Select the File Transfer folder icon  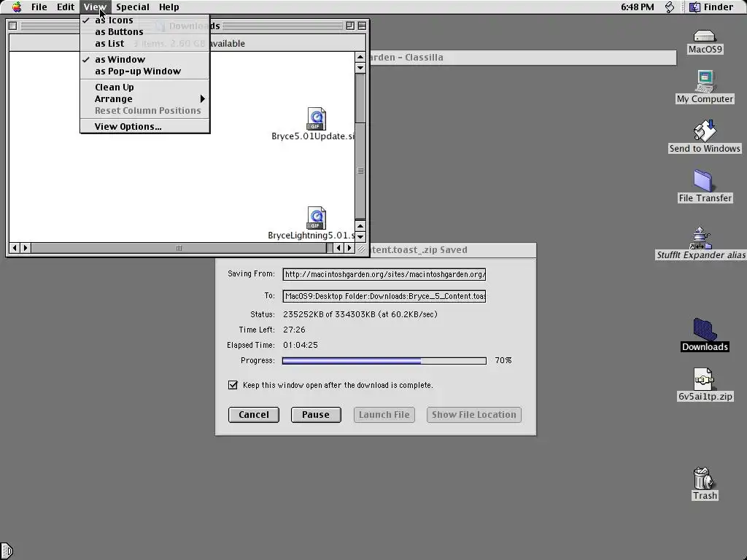coord(703,181)
